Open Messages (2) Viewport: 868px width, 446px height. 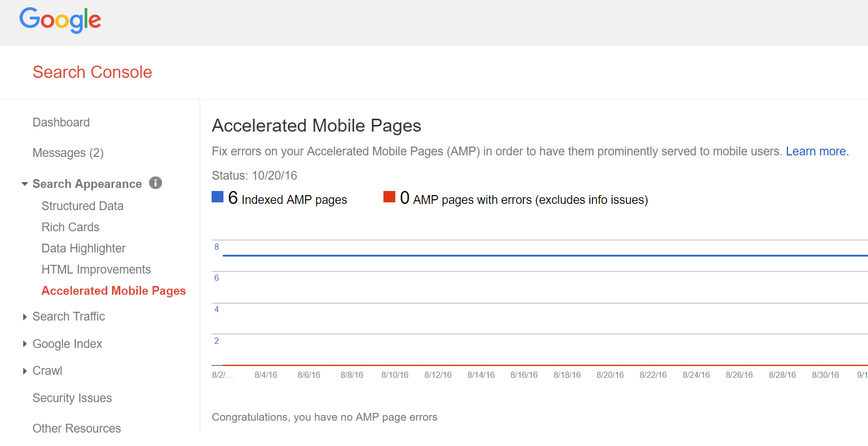click(68, 153)
